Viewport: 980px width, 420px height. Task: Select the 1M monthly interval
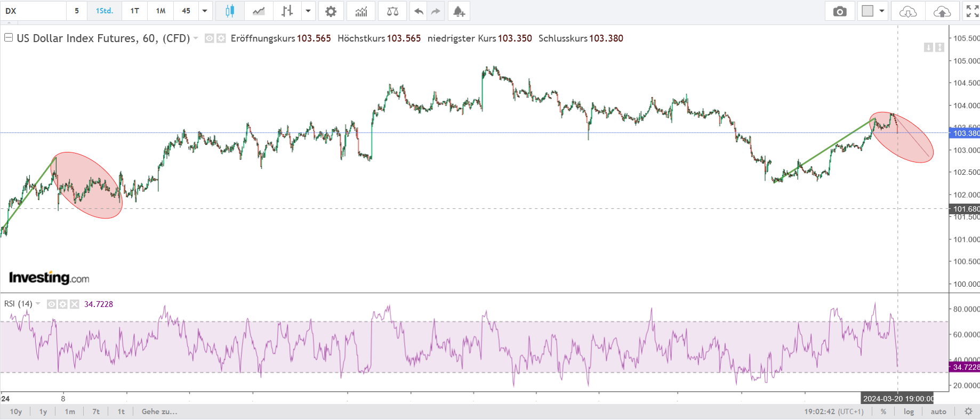point(161,11)
